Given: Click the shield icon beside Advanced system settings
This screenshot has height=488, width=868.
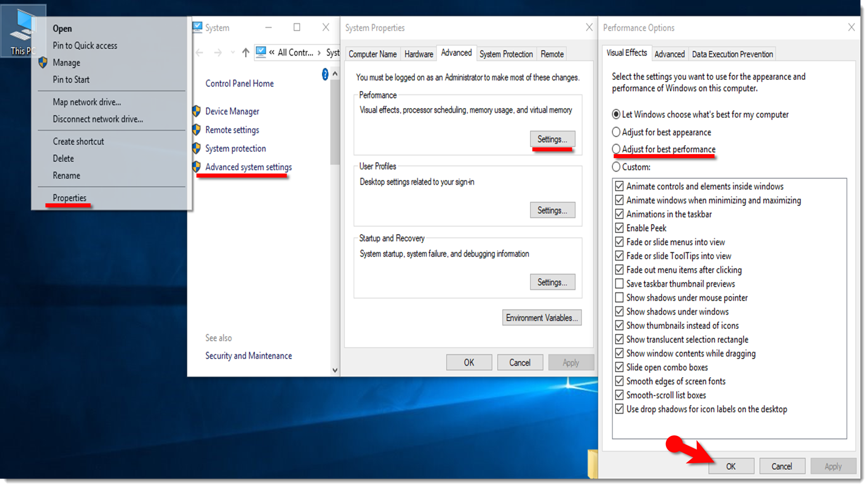Looking at the screenshot, I should pyautogui.click(x=196, y=167).
